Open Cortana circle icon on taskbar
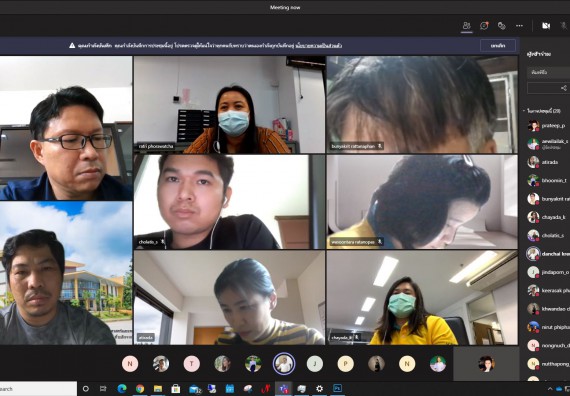This screenshot has width=570, height=396. pos(85,389)
